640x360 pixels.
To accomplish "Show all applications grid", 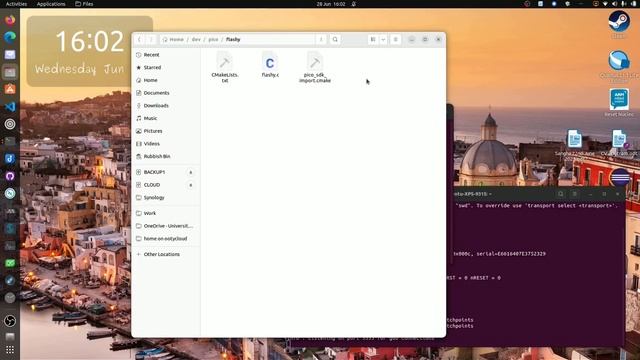I will point(10,350).
